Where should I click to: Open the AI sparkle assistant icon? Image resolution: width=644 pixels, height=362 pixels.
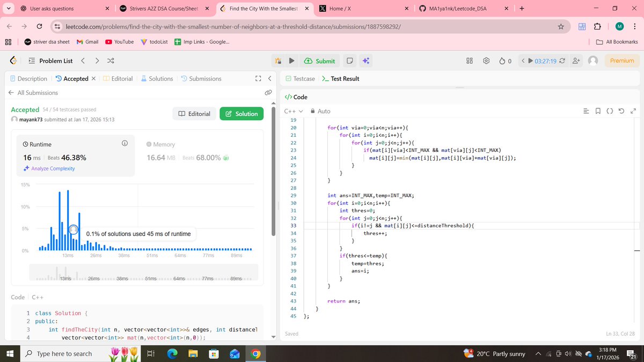365,61
